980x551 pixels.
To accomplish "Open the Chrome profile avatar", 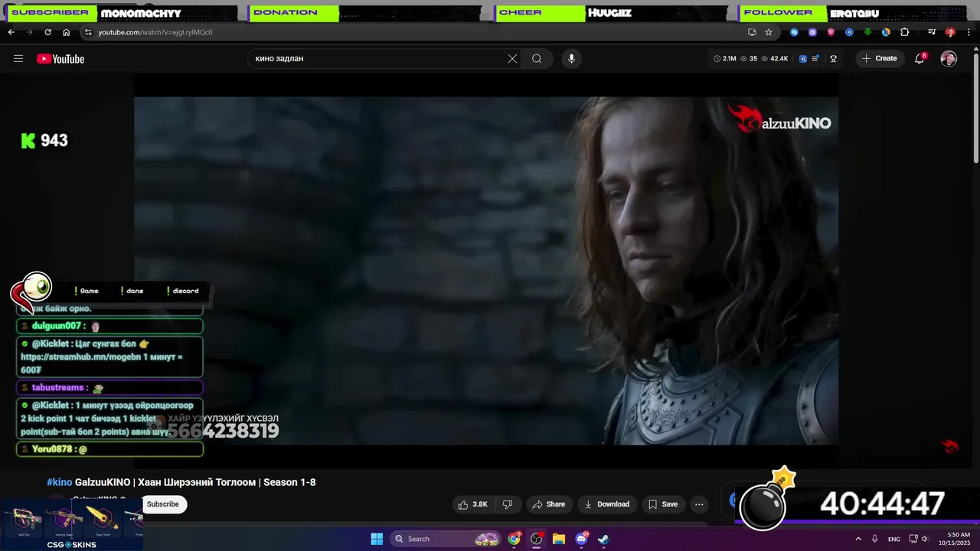I will pos(950,32).
